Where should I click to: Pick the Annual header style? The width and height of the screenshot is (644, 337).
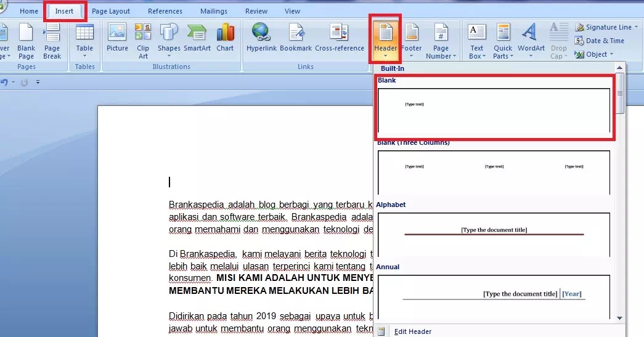pyautogui.click(x=494, y=297)
